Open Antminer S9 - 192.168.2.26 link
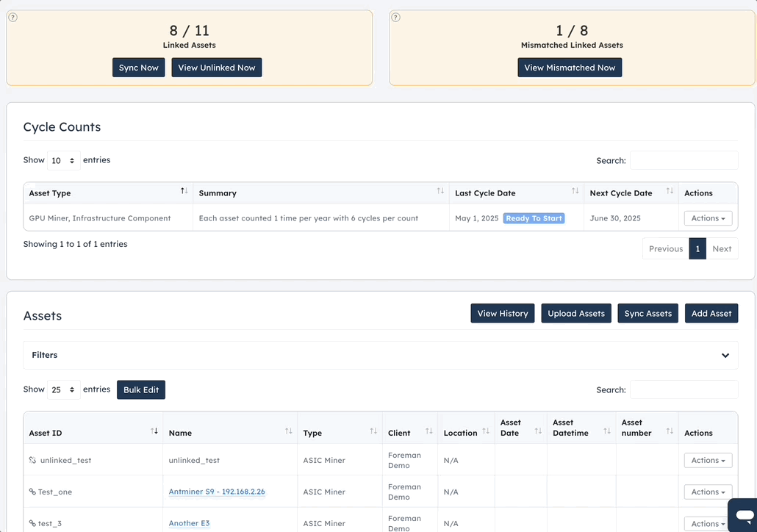 click(217, 492)
